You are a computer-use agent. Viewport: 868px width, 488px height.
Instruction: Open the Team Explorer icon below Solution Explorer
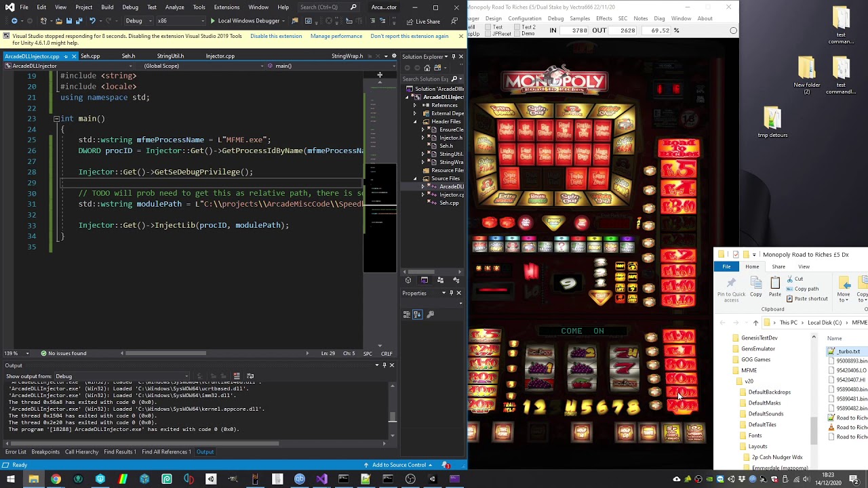pos(440,280)
